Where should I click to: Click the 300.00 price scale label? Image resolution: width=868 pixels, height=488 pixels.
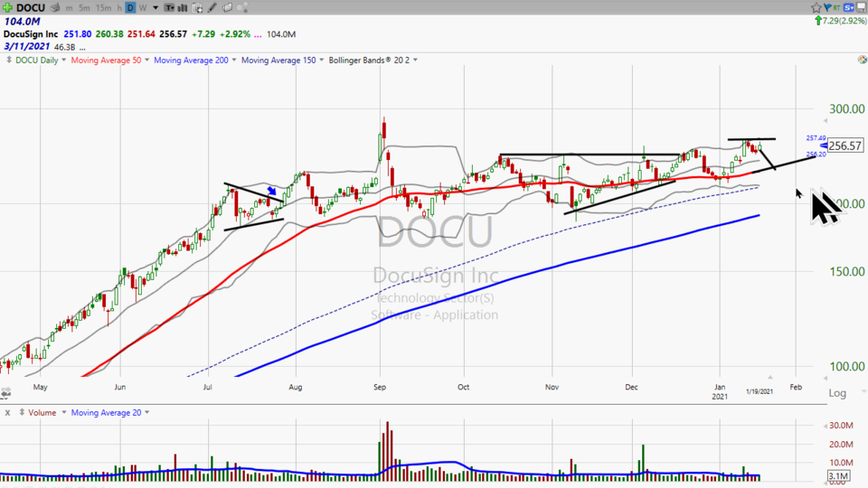click(x=847, y=108)
